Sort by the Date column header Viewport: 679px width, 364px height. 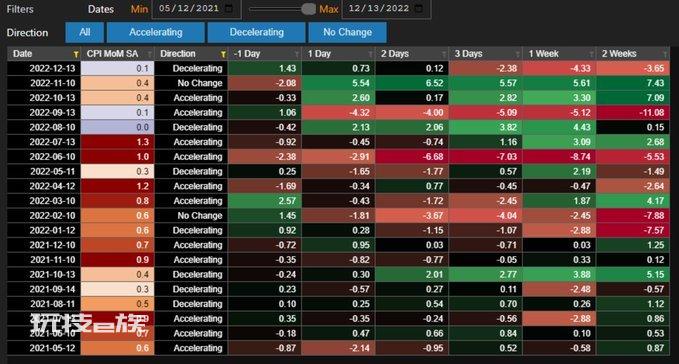point(23,54)
